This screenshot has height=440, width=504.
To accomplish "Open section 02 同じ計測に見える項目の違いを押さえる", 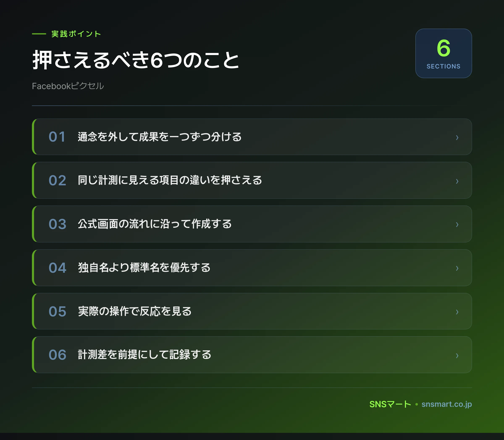I will (252, 180).
